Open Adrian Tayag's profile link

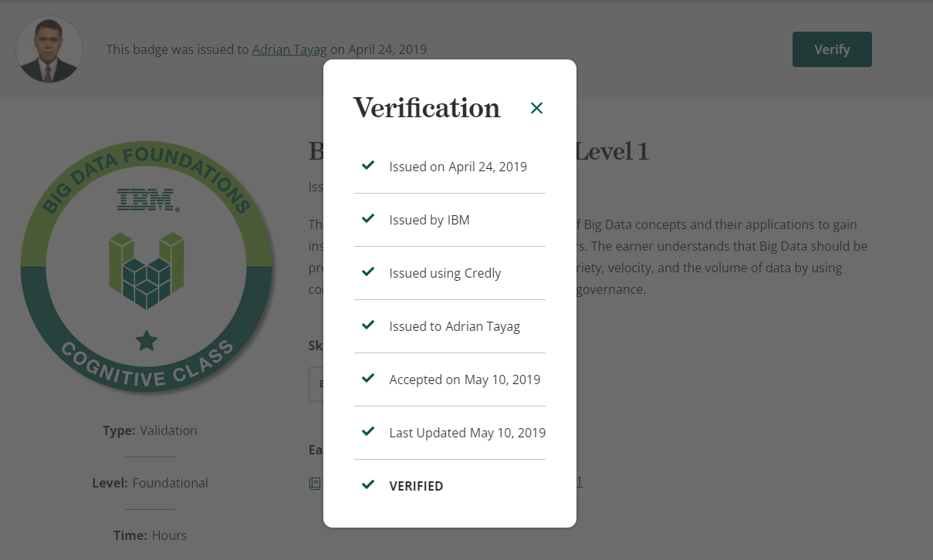(x=289, y=49)
